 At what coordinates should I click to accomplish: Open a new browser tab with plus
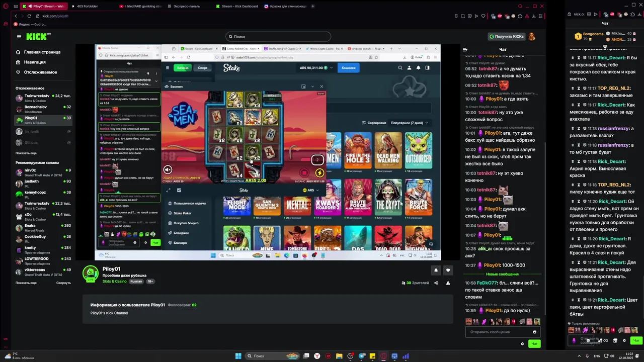click(x=313, y=6)
